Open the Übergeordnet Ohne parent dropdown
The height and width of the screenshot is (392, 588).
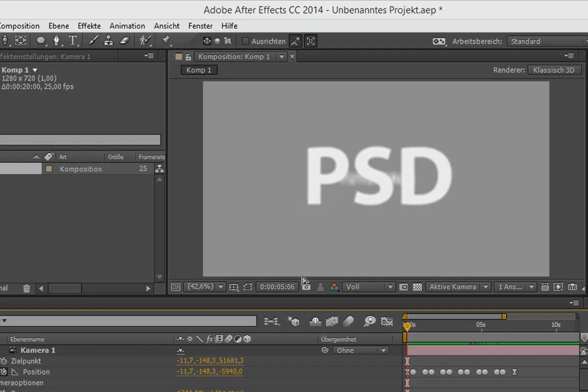click(x=360, y=350)
